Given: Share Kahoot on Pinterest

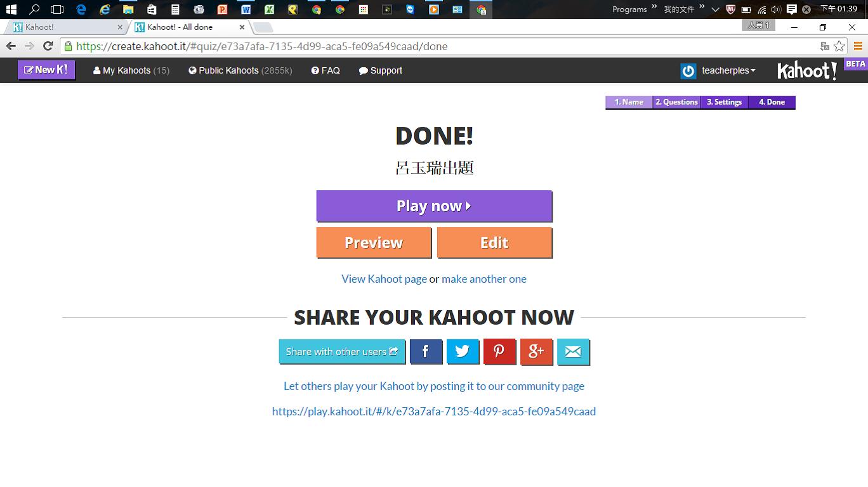Looking at the screenshot, I should (x=499, y=352).
